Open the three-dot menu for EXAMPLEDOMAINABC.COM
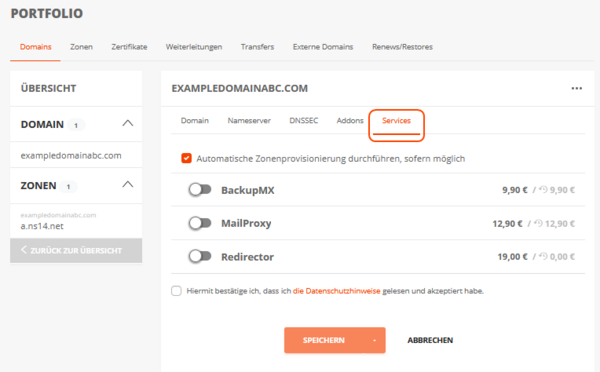 tap(577, 88)
